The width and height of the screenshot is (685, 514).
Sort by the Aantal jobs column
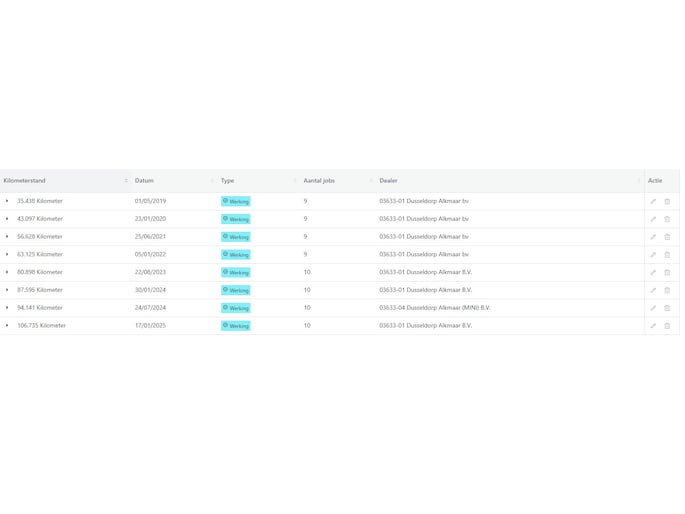tap(371, 181)
